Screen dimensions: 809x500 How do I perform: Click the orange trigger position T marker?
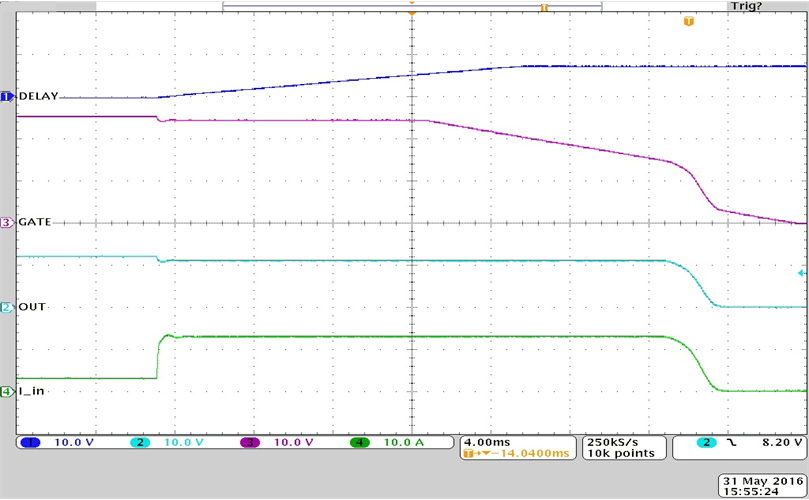coord(688,21)
